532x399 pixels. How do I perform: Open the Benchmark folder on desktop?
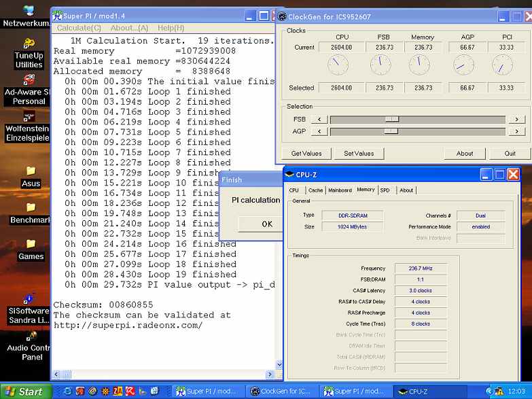31,213
